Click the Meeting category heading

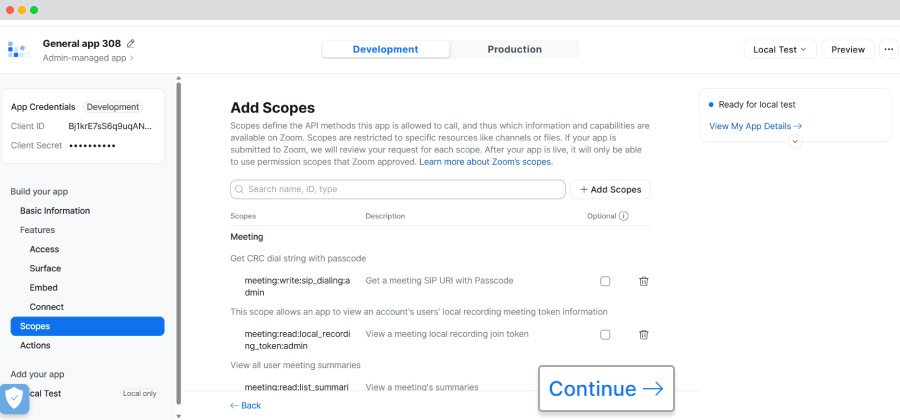pos(247,236)
